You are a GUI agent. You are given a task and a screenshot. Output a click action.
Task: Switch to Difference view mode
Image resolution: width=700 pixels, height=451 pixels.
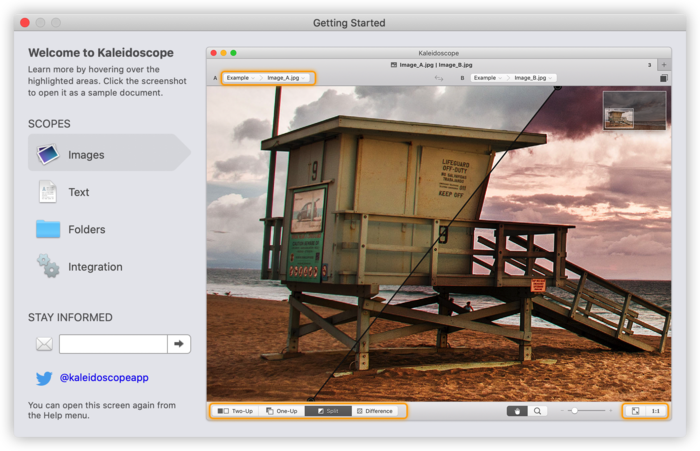coord(375,411)
